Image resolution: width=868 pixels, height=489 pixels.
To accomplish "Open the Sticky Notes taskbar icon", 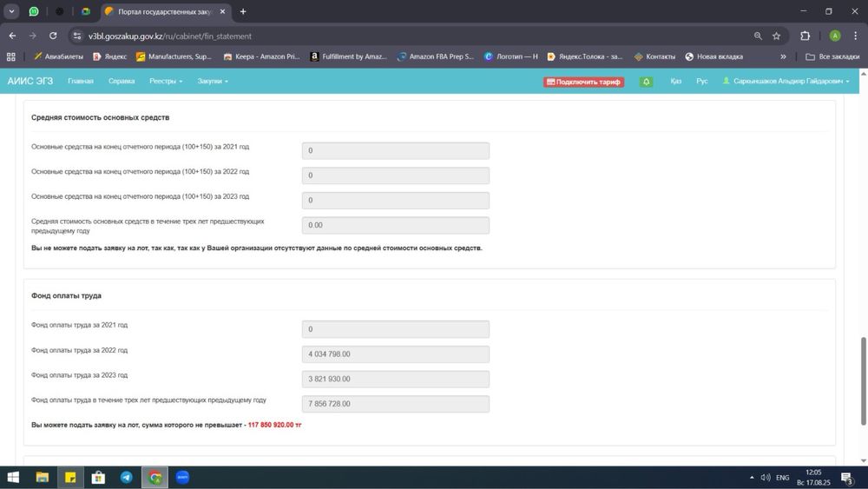I will (x=70, y=478).
